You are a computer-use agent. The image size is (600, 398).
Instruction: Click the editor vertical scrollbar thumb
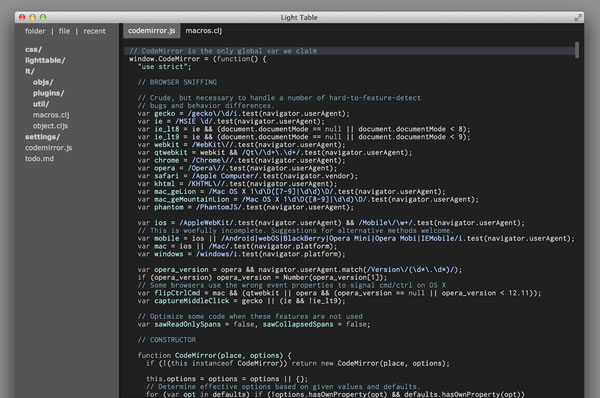pos(577,50)
